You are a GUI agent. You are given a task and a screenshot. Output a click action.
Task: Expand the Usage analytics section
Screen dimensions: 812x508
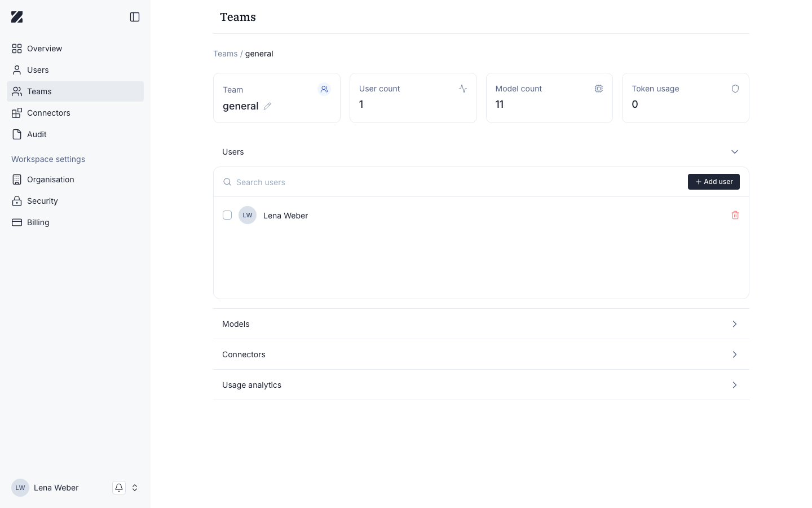tap(481, 385)
